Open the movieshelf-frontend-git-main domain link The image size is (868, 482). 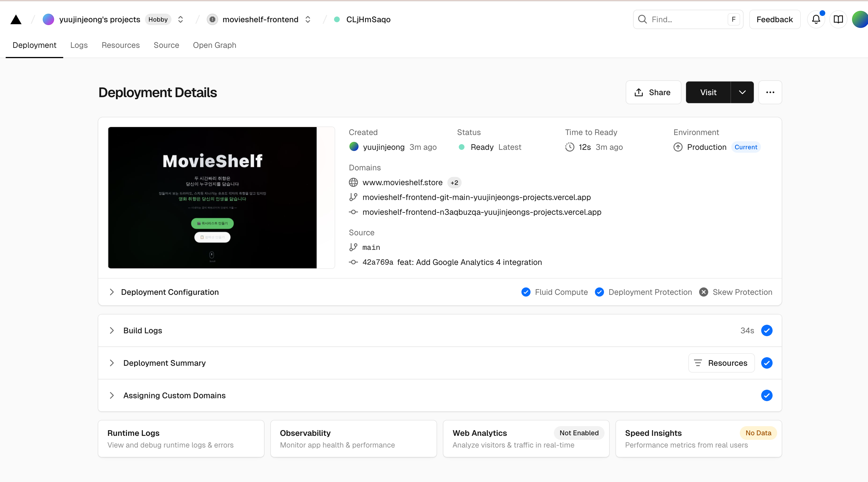[x=476, y=197]
